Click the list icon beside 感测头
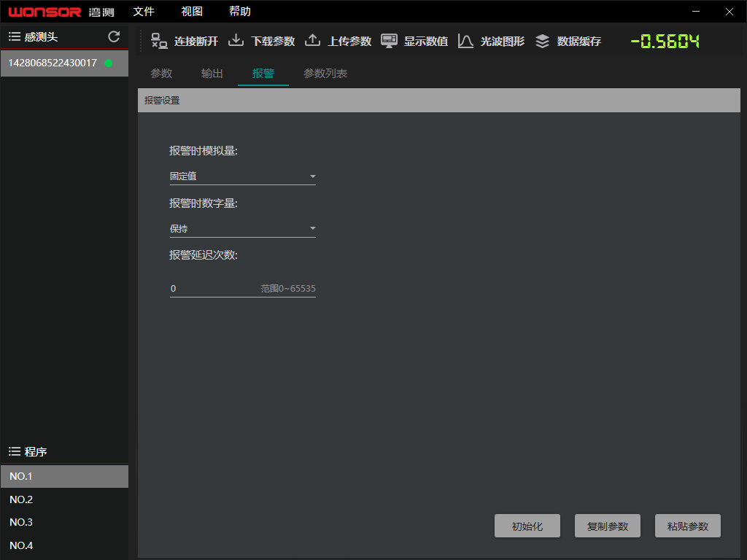 pyautogui.click(x=15, y=36)
